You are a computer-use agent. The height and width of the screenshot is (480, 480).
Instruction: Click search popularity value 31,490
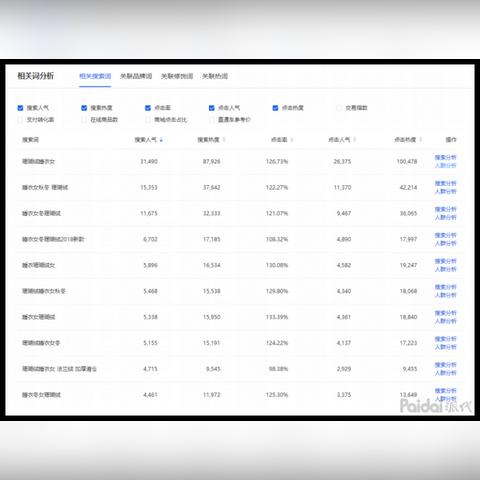(149, 162)
